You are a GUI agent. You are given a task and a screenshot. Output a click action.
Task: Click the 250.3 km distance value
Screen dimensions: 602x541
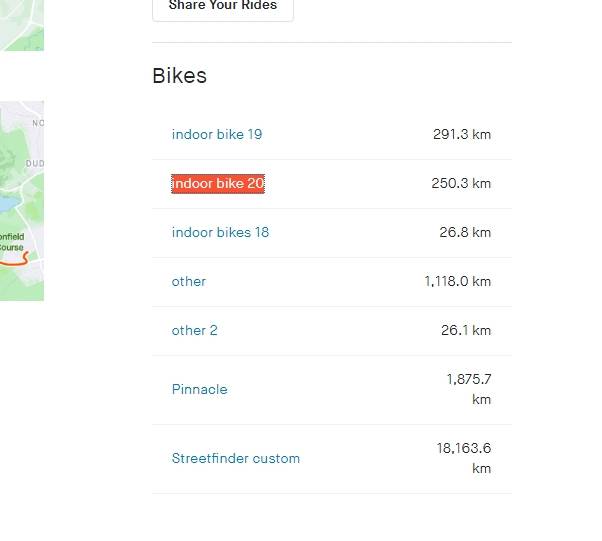coord(462,183)
